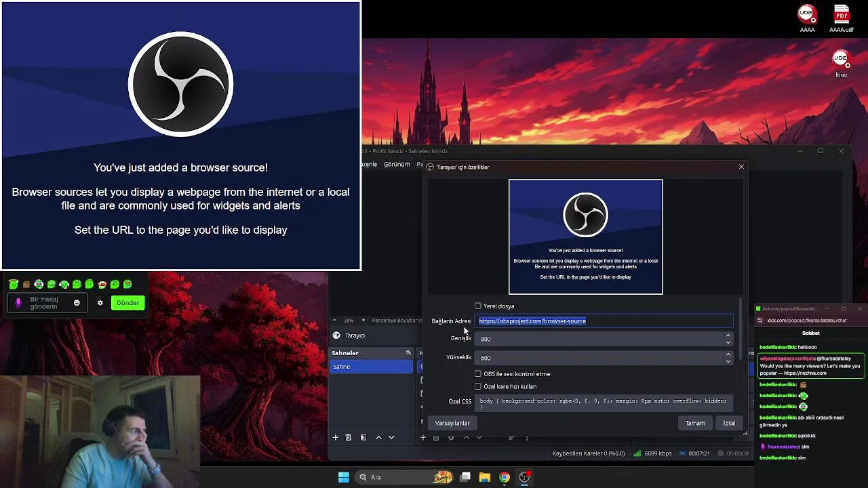Check OBS ile sesi kontrol etme
The width and height of the screenshot is (868, 488).
(x=478, y=374)
